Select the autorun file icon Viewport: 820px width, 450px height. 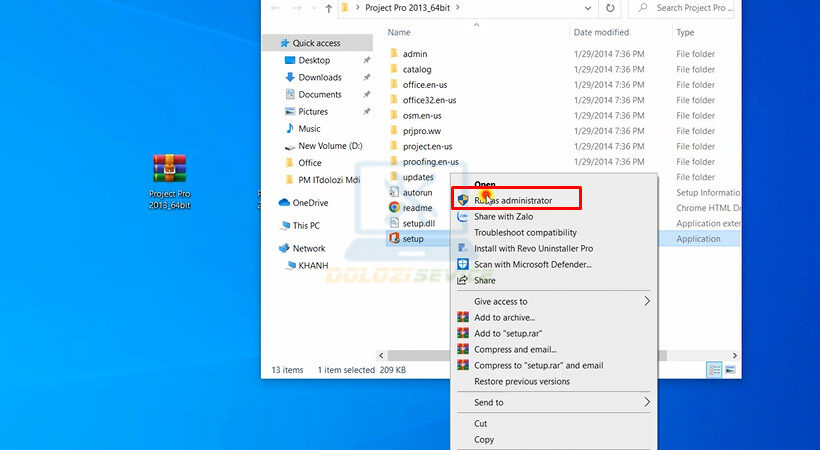coord(394,193)
